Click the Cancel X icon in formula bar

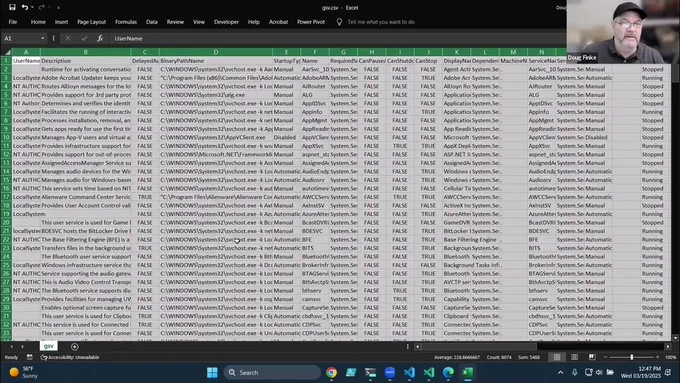pos(68,38)
